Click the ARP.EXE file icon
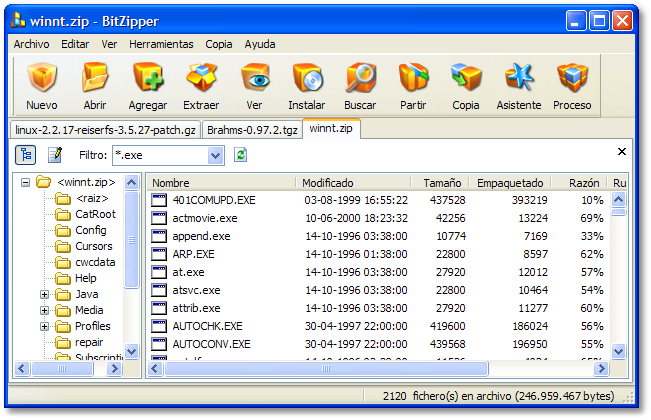 pos(159,254)
